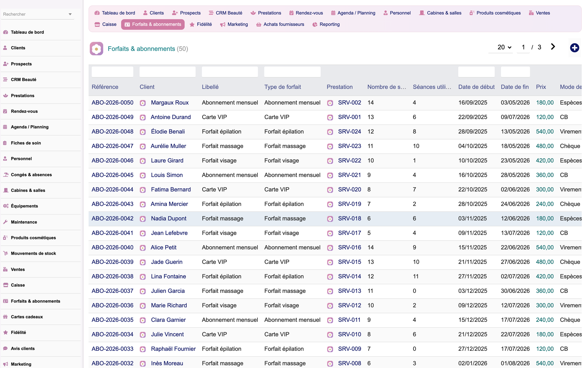
Task: Click the CRM Beauté sidebar list icon
Action: tap(5, 79)
